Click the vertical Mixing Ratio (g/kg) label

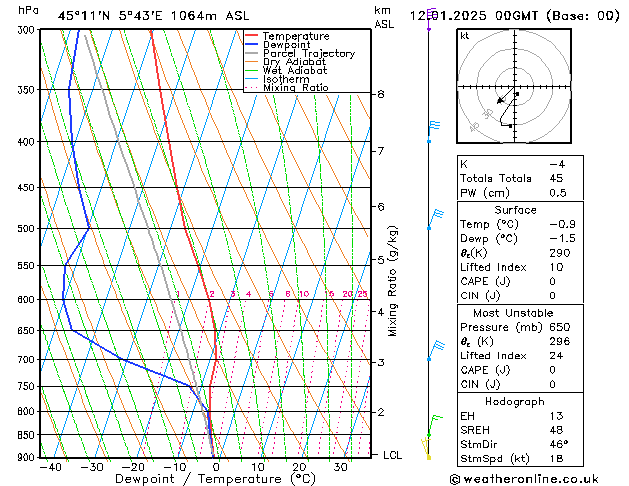click(392, 281)
